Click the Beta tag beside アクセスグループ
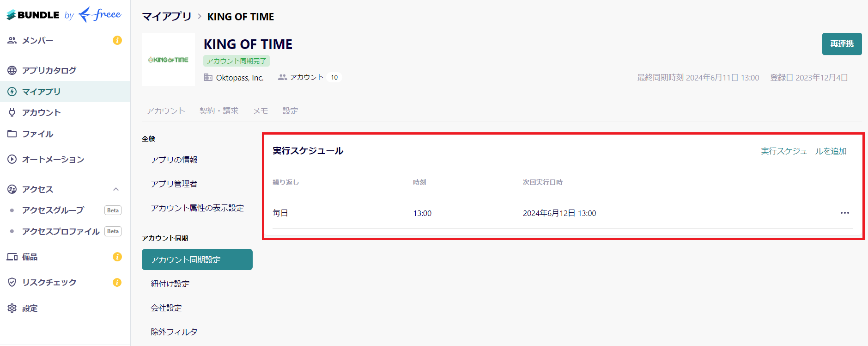Image resolution: width=868 pixels, height=346 pixels. [113, 210]
